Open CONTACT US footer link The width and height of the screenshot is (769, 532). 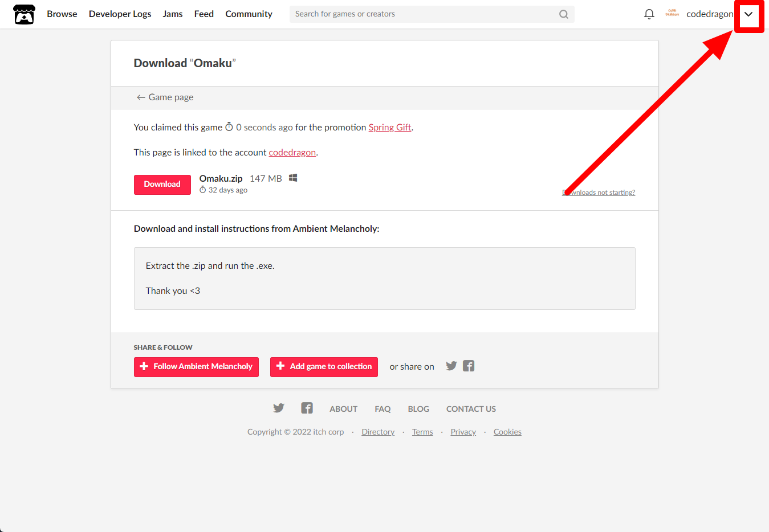click(x=471, y=409)
